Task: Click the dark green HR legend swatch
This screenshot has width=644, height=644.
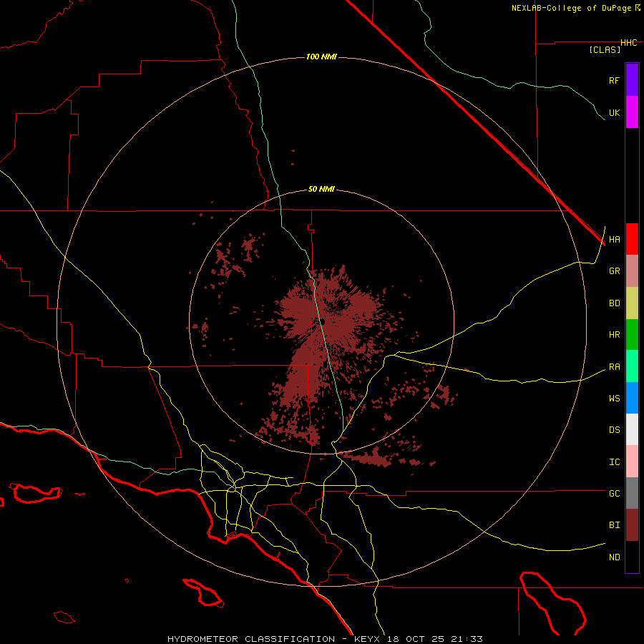Action: pos(632,335)
